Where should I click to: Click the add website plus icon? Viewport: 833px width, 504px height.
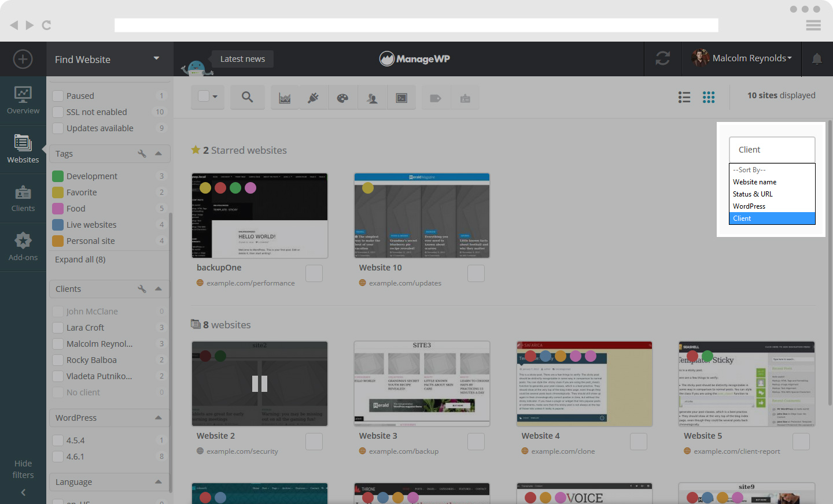click(23, 59)
